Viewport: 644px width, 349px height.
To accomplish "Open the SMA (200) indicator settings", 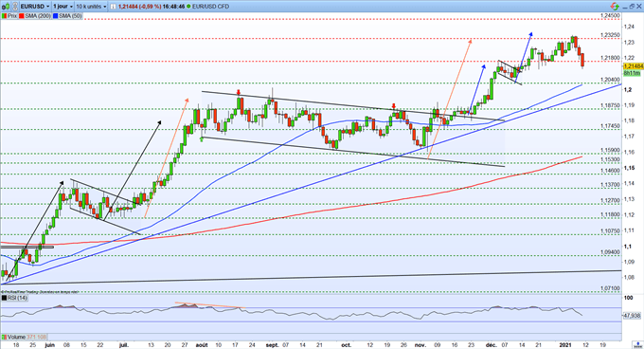I will coord(38,16).
